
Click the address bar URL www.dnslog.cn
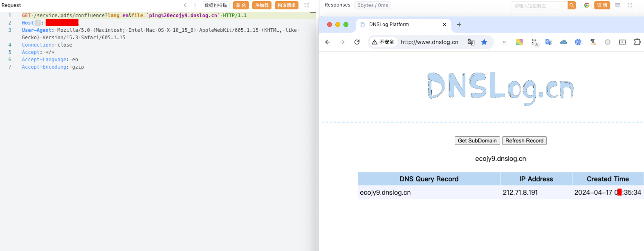(x=429, y=42)
